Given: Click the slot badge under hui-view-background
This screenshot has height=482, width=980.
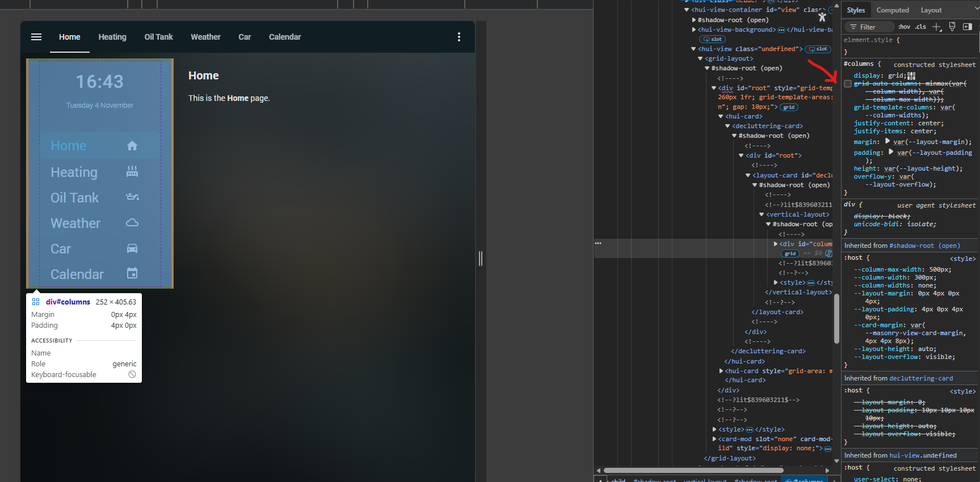Looking at the screenshot, I should (713, 40).
